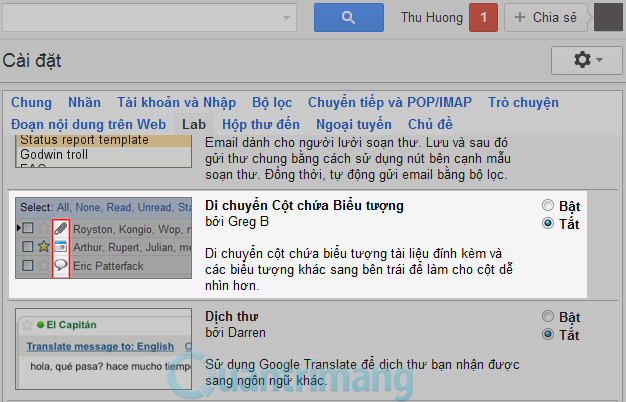This screenshot has width=626, height=402.
Task: Click the bởi Darren author text
Action: (x=235, y=333)
